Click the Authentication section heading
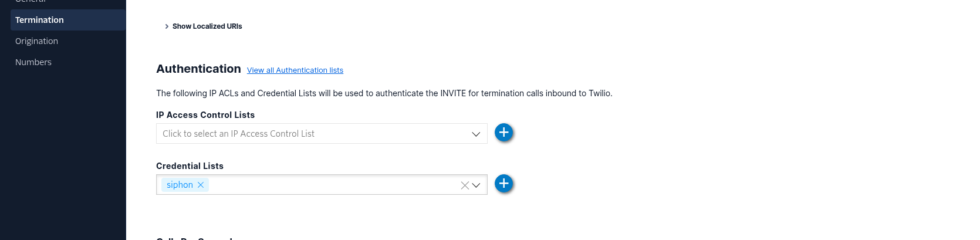Image resolution: width=980 pixels, height=240 pixels. click(198, 69)
